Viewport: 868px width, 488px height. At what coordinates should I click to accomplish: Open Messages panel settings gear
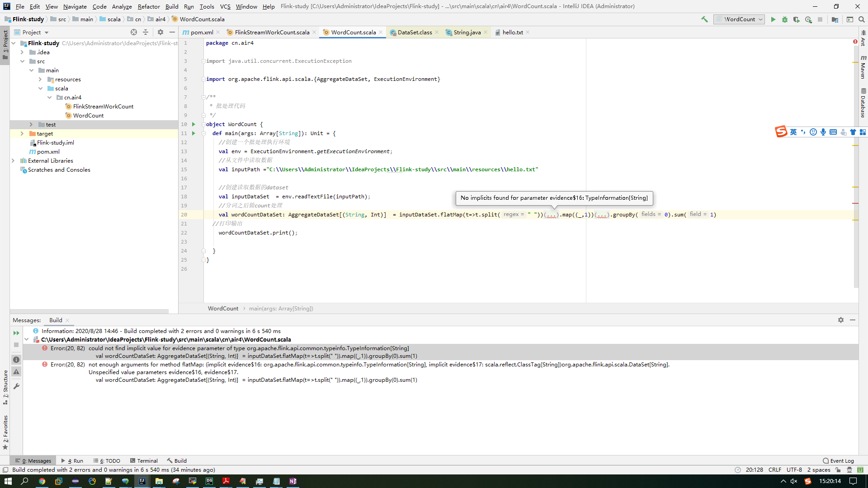[x=841, y=320]
